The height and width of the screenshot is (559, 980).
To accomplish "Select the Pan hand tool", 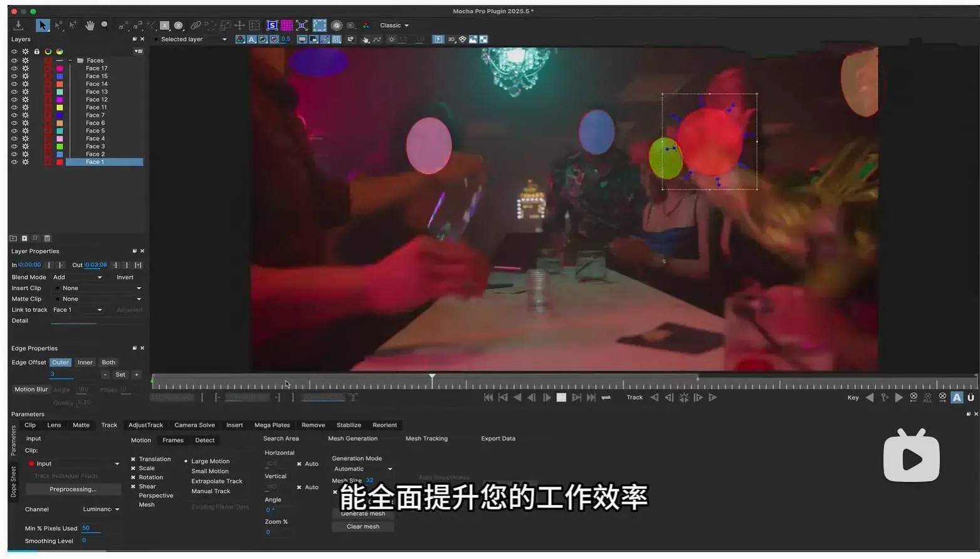I will pyautogui.click(x=90, y=25).
